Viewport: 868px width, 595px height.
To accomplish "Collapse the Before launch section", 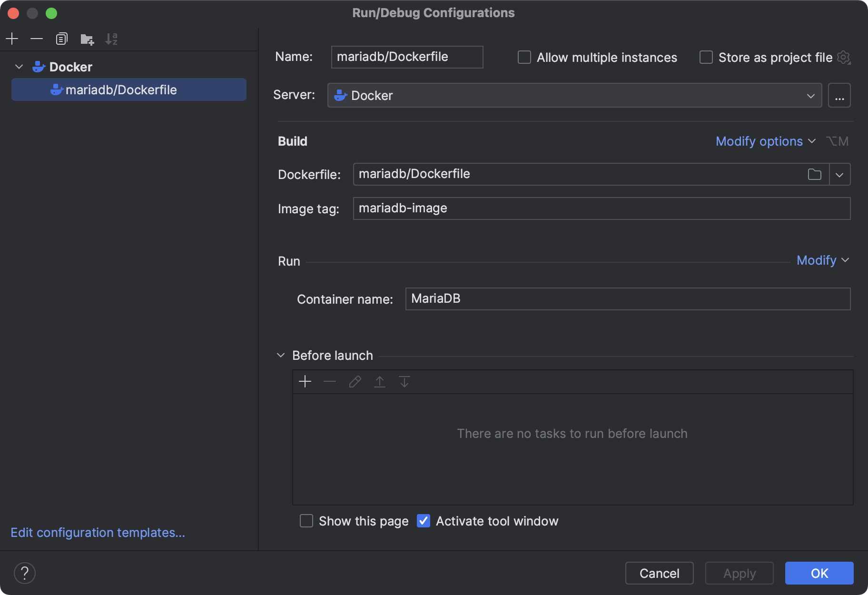I will click(x=281, y=355).
